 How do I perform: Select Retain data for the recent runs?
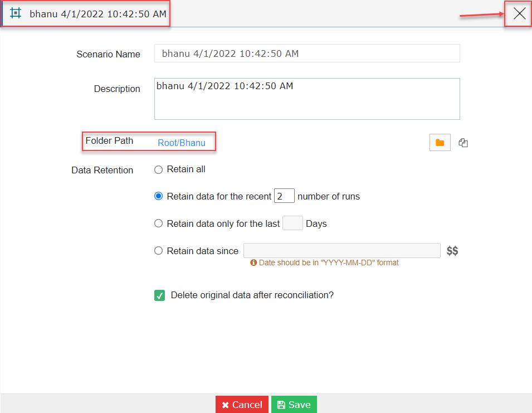click(158, 196)
